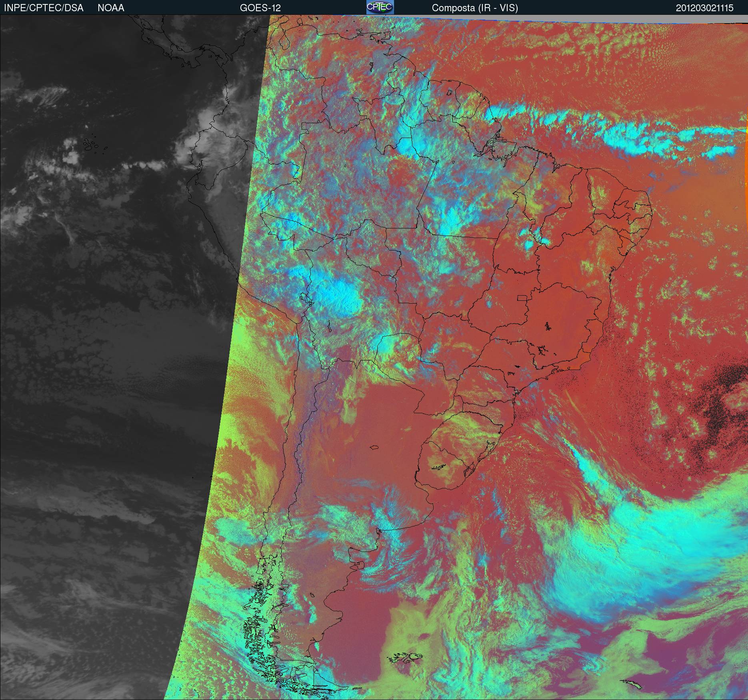This screenshot has height=700, width=748.
Task: Click the CPTEC logo in header
Action: [380, 7]
